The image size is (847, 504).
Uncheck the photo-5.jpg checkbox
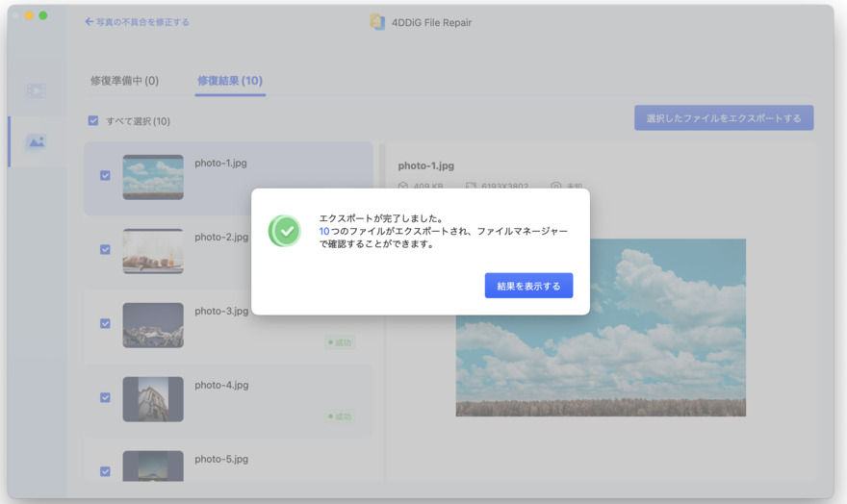pyautogui.click(x=105, y=471)
